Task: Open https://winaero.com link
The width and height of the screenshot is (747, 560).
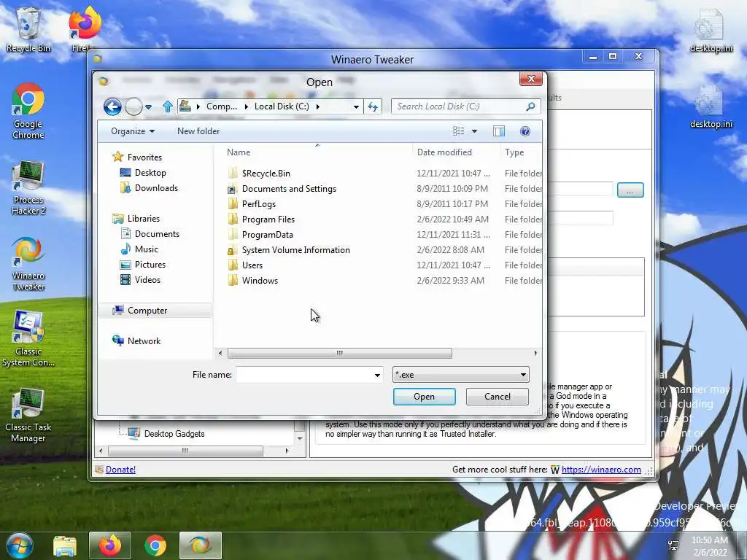Action: click(x=601, y=470)
